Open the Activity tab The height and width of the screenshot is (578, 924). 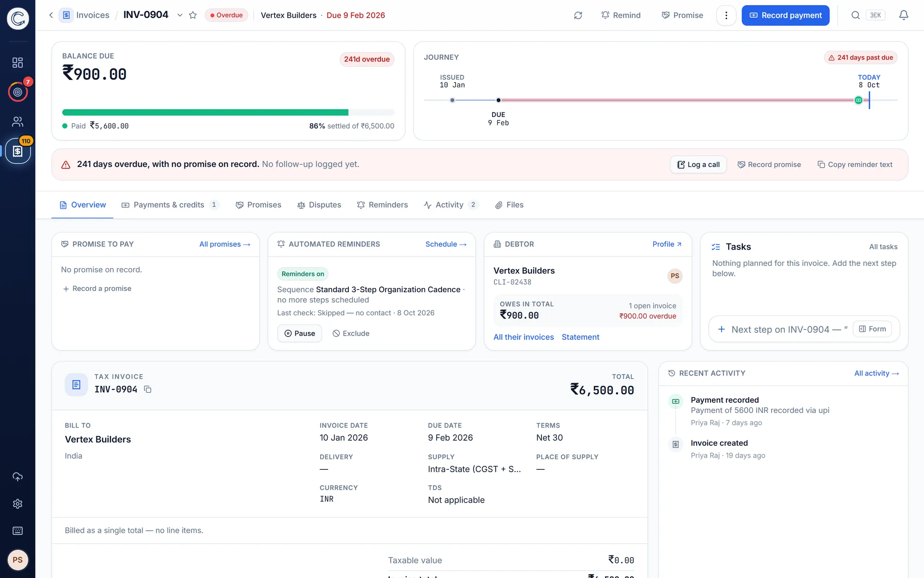451,205
